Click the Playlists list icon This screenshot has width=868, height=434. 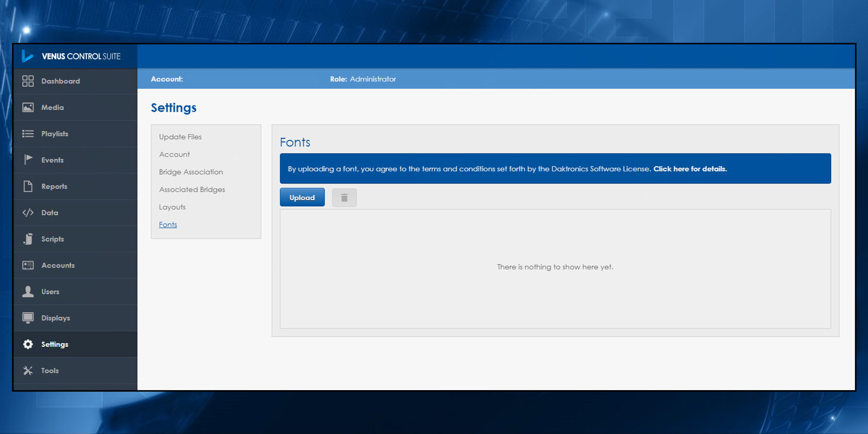(28, 134)
